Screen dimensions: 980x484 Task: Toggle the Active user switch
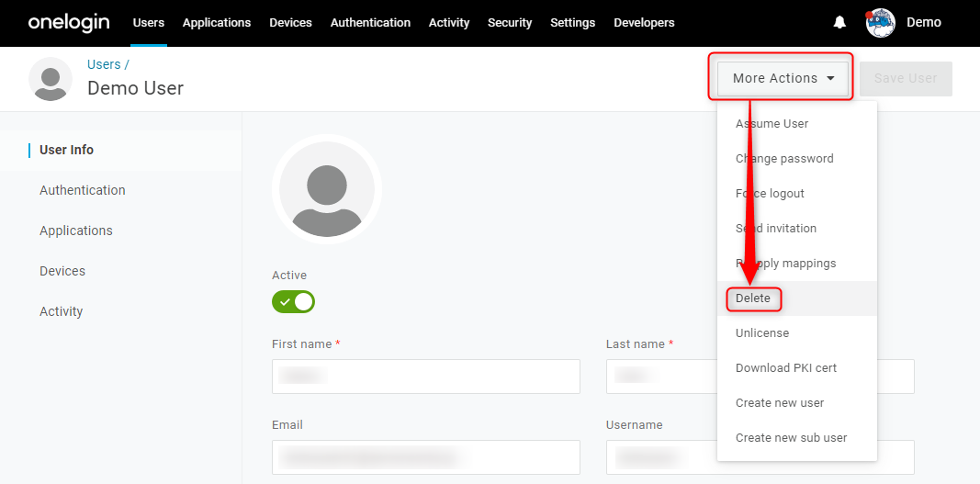[x=293, y=302]
